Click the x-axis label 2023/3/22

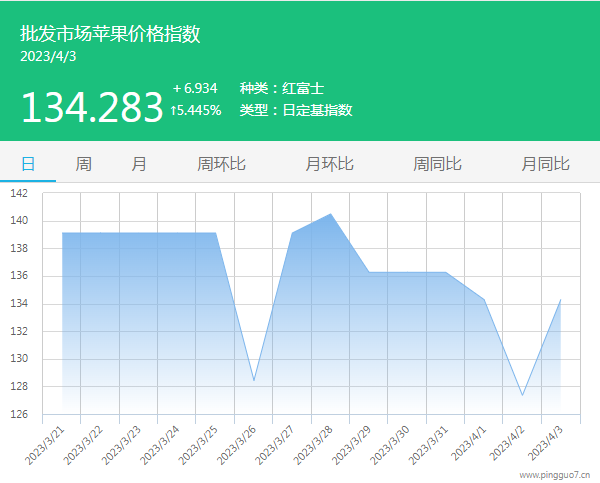(83, 445)
